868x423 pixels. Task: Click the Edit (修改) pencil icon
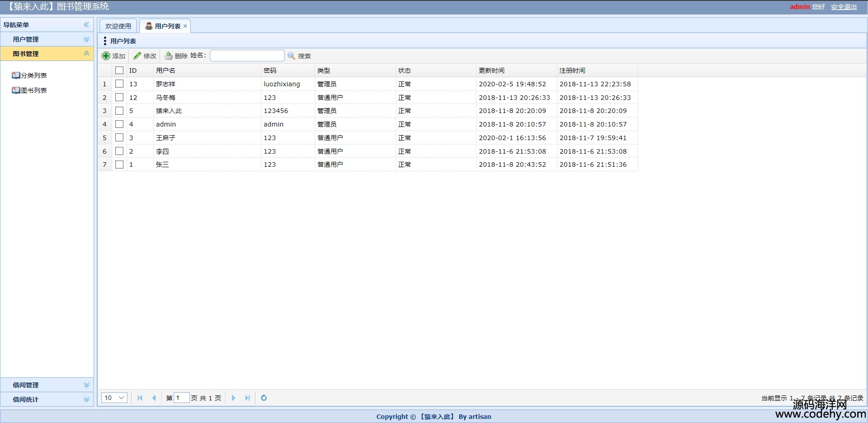click(x=137, y=56)
